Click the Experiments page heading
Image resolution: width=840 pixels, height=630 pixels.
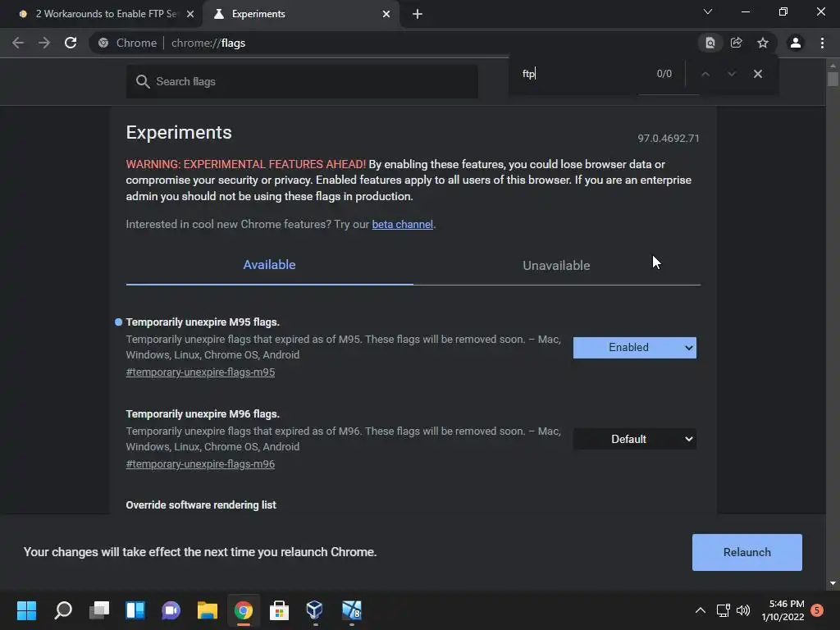click(179, 132)
